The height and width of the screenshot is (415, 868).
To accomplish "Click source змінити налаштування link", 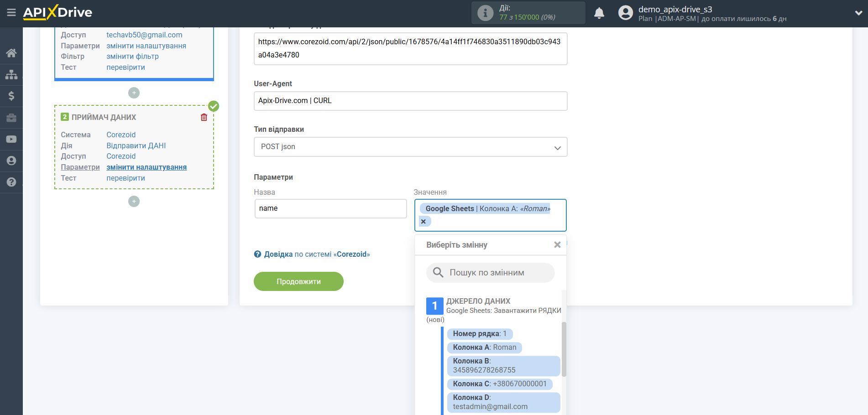I will 146,46.
